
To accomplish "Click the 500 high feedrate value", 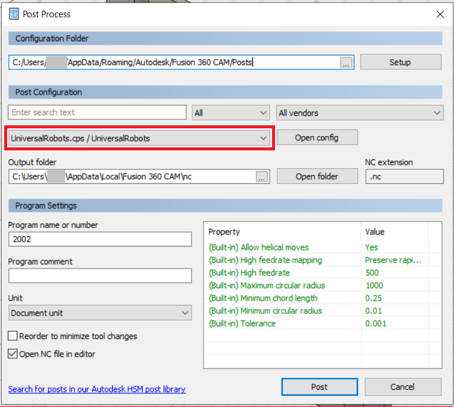I will click(372, 273).
